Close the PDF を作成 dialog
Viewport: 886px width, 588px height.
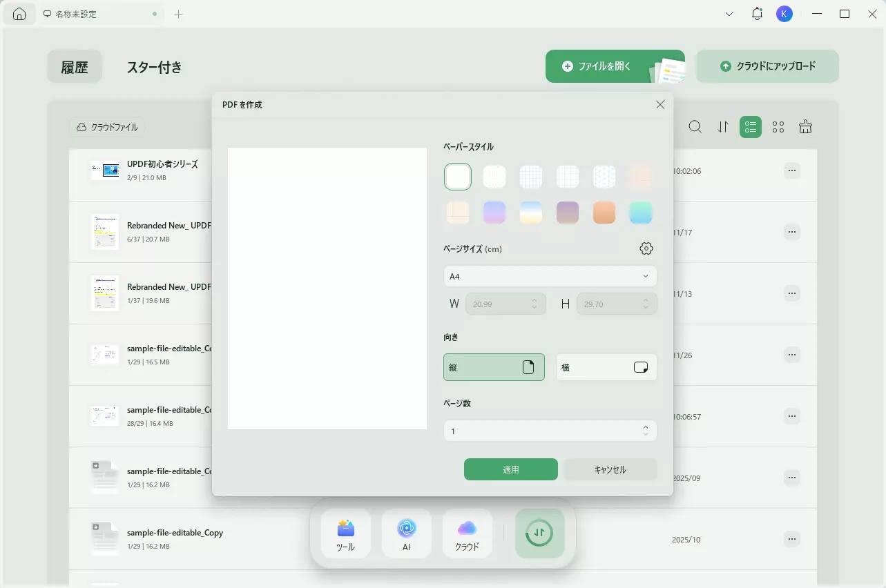pyautogui.click(x=660, y=105)
